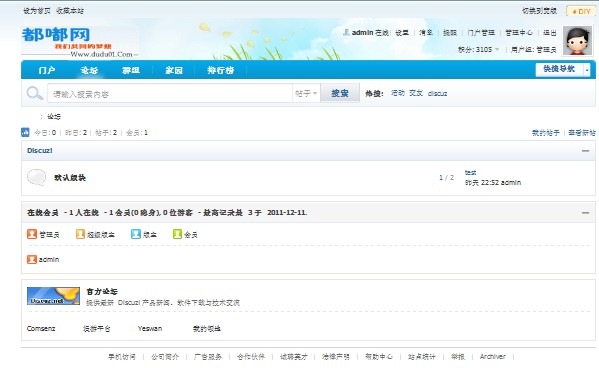Open the 群组 nav tab

click(131, 70)
